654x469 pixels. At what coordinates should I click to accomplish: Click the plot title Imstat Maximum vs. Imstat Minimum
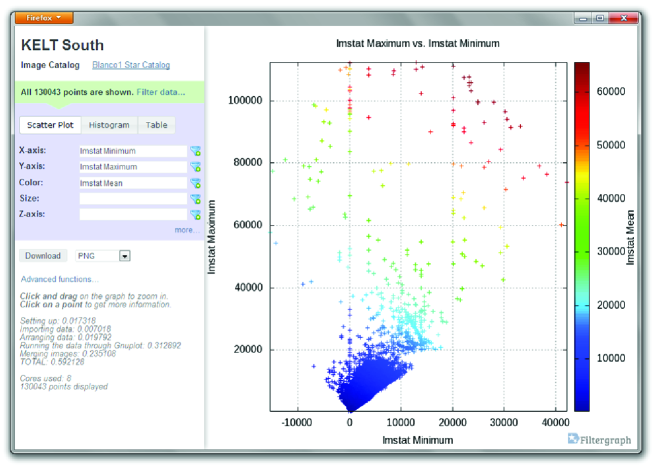418,43
